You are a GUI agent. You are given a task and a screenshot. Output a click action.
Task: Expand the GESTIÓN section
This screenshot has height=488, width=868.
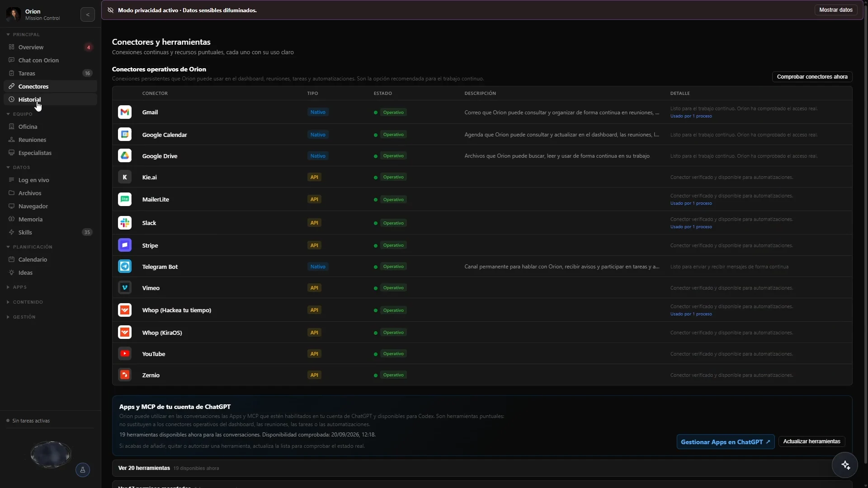coord(21,317)
